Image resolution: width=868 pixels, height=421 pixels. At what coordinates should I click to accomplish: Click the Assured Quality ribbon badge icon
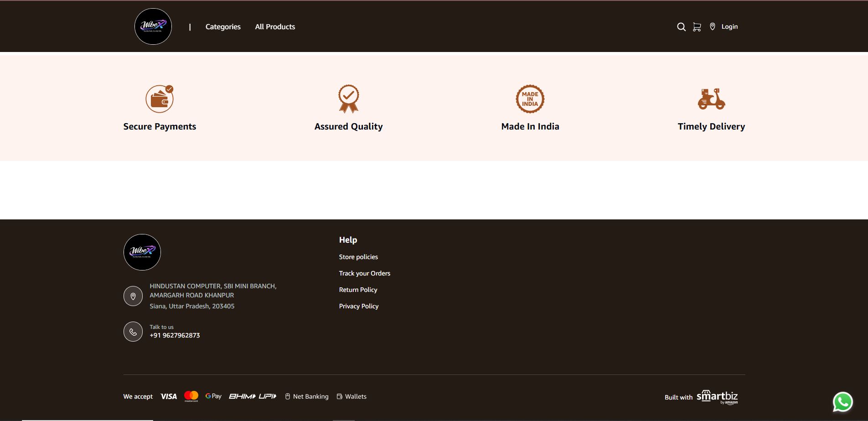pyautogui.click(x=348, y=99)
